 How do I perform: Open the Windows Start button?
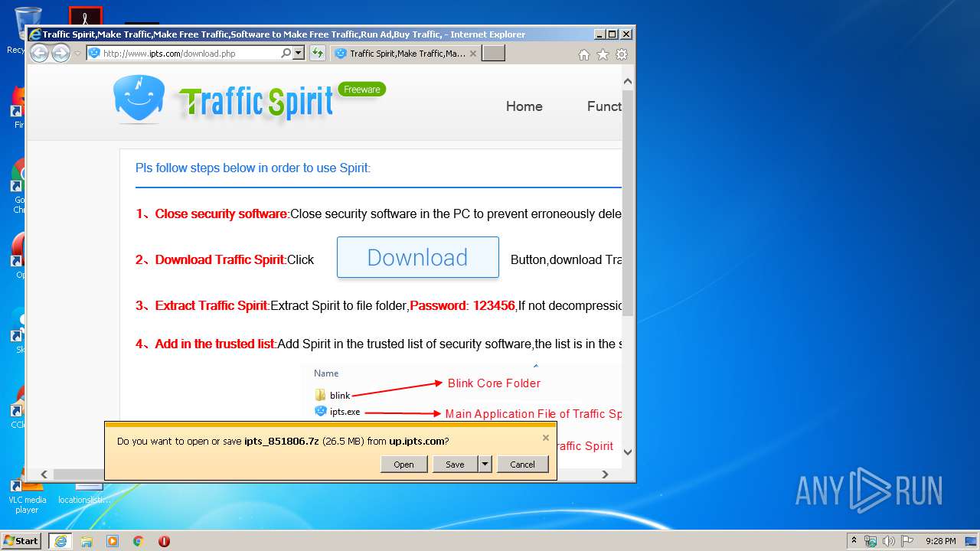[x=21, y=540]
